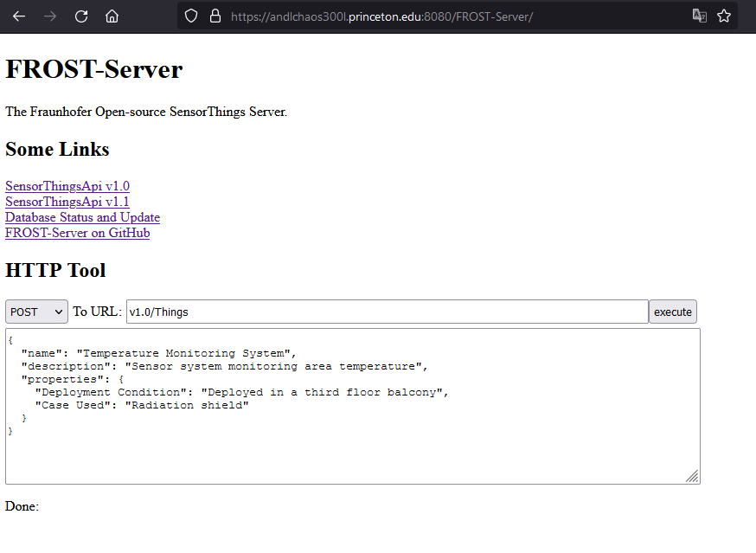Image resolution: width=756 pixels, height=553 pixels.
Task: Click the browser forward arrow
Action: (x=50, y=16)
